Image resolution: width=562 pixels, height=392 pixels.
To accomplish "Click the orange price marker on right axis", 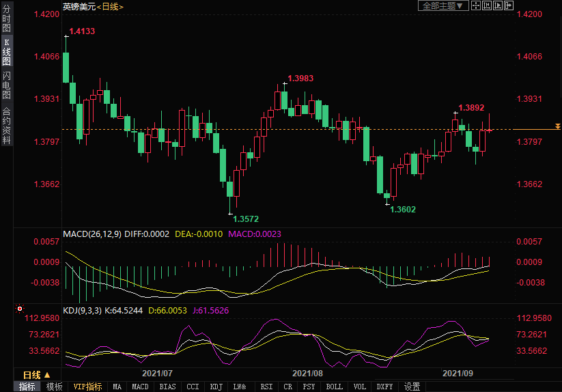I will coord(558,126).
